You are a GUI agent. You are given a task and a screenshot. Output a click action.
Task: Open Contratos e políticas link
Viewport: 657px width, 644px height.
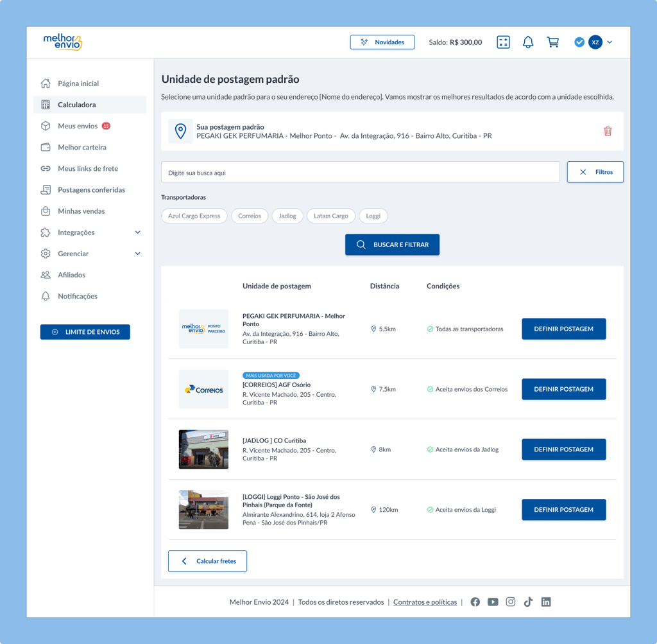(425, 602)
